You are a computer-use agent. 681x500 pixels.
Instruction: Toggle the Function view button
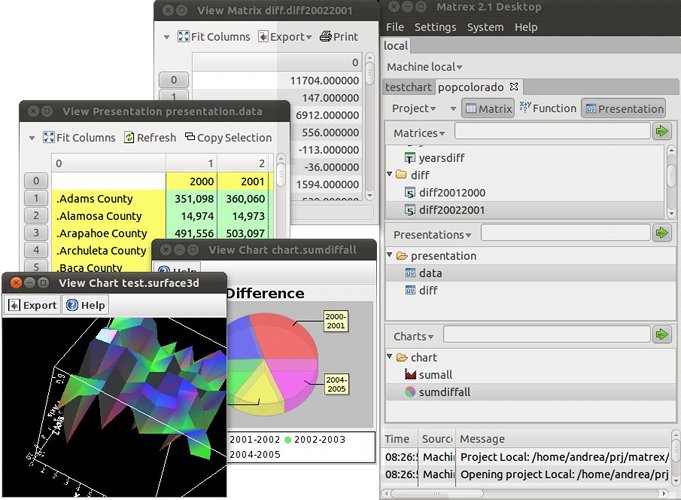[x=547, y=108]
